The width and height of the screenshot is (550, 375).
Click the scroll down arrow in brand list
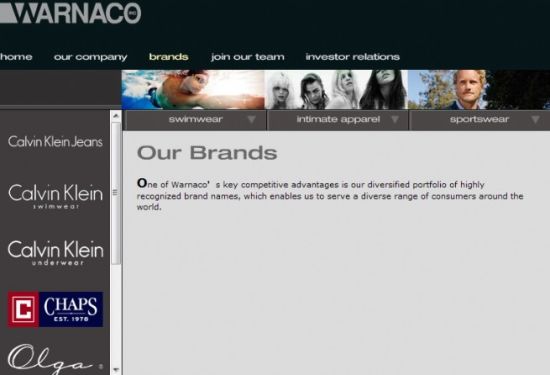(116, 370)
